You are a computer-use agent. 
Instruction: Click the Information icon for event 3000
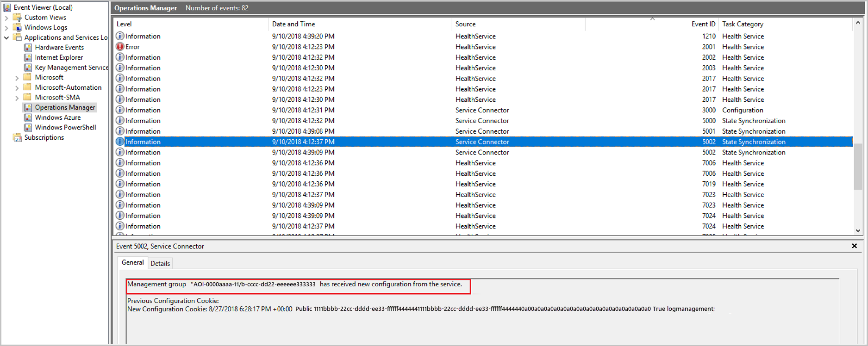[x=120, y=110]
